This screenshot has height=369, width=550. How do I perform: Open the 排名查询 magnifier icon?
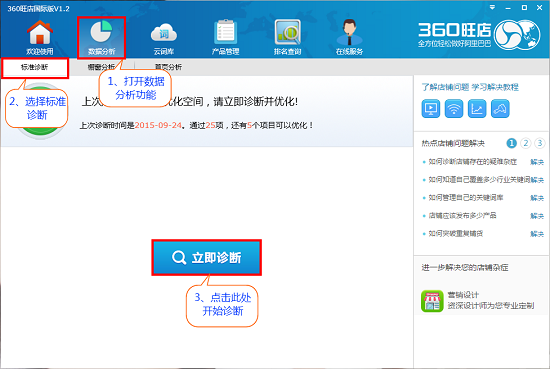(x=288, y=38)
